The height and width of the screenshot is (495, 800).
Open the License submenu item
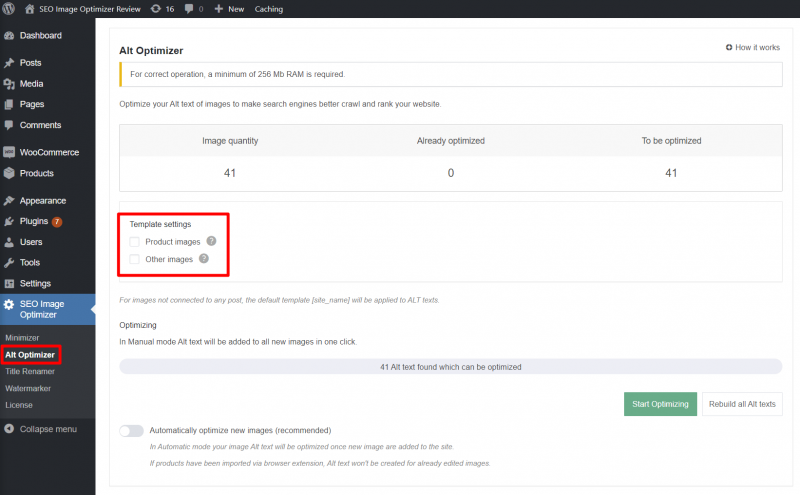click(x=19, y=405)
